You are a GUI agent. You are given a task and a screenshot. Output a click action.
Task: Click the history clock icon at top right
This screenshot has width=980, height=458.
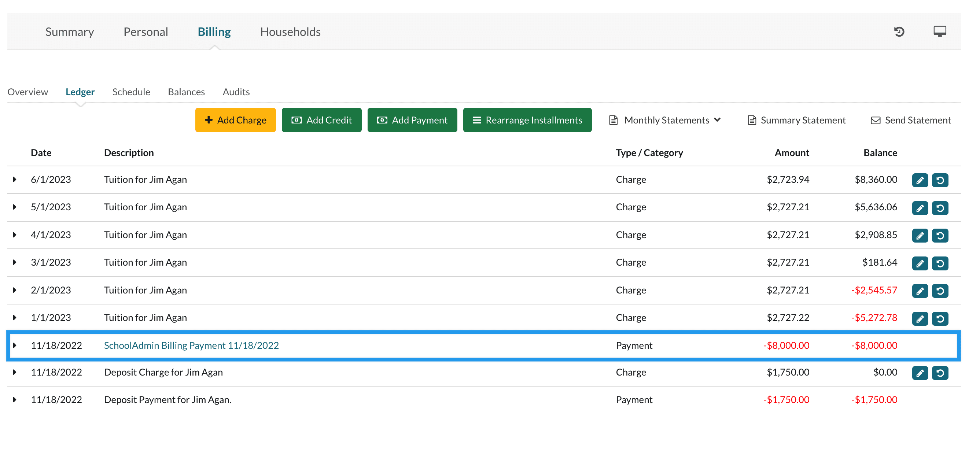pos(899,32)
